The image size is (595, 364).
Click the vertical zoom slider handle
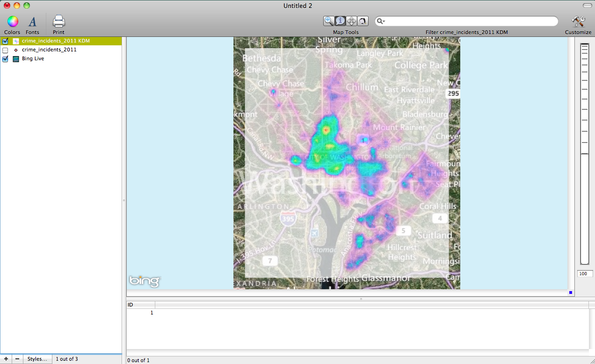point(585,154)
